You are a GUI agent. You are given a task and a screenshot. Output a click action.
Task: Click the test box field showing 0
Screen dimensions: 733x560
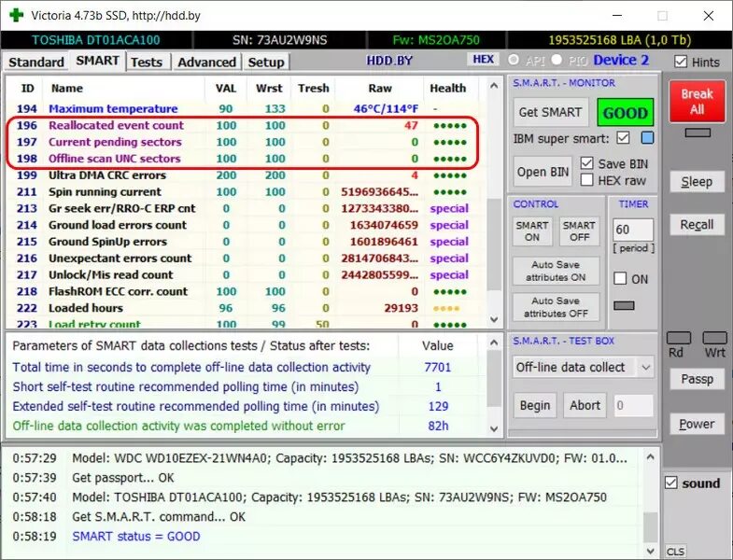633,405
